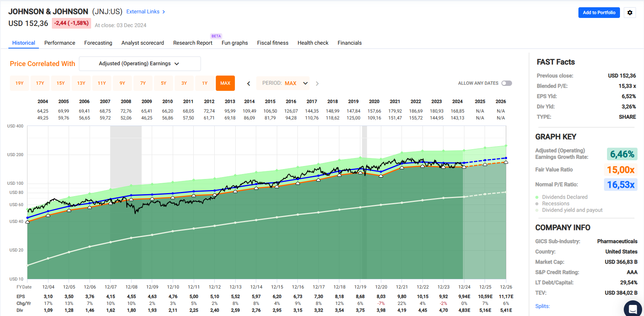The width and height of the screenshot is (644, 316).
Task: Switch to the Performance tab
Action: pyautogui.click(x=59, y=43)
